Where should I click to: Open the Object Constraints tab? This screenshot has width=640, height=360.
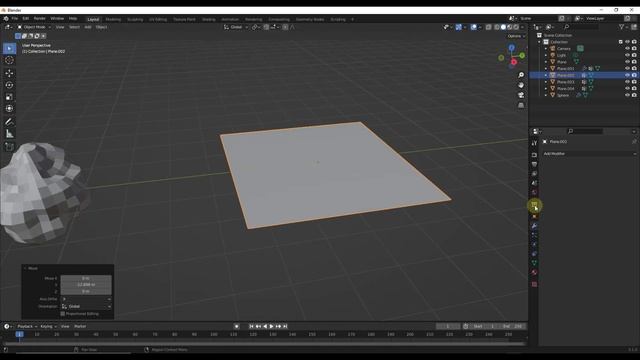(x=534, y=254)
